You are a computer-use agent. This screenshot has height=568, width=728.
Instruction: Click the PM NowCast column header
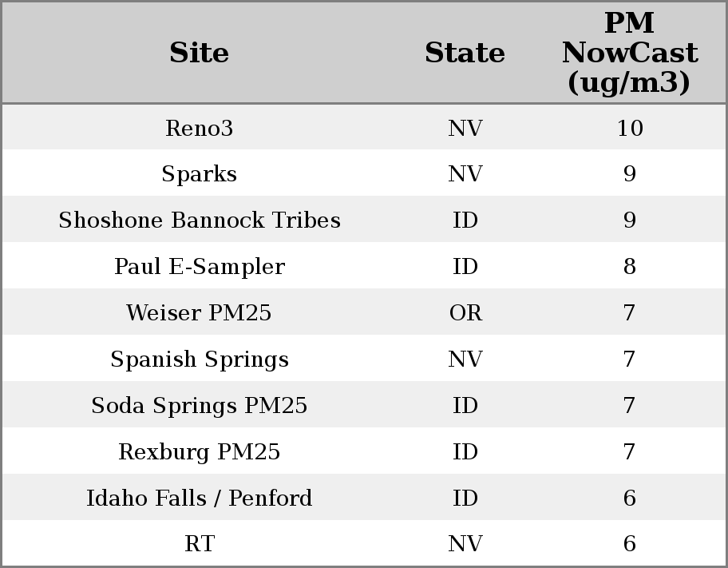pos(629,53)
